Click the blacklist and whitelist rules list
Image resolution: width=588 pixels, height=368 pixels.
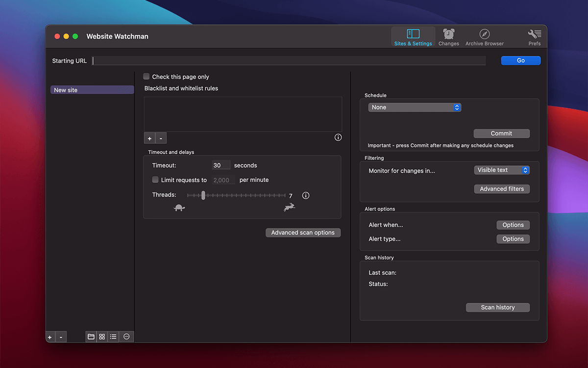243,114
